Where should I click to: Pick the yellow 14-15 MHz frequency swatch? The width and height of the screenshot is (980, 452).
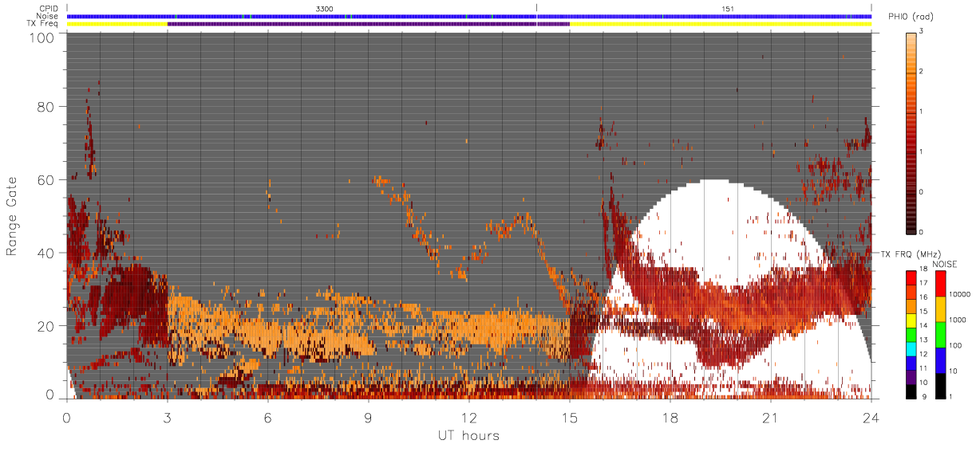[x=911, y=320]
